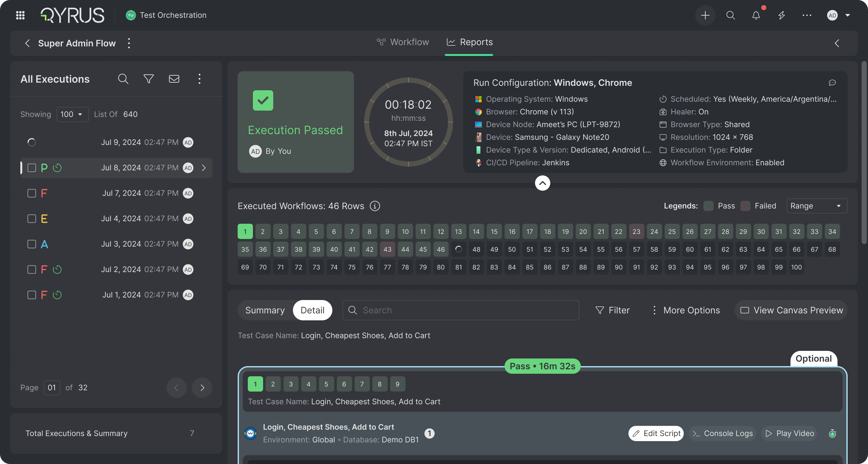The image size is (868, 464).
Task: Open global search in top bar
Action: (730, 15)
